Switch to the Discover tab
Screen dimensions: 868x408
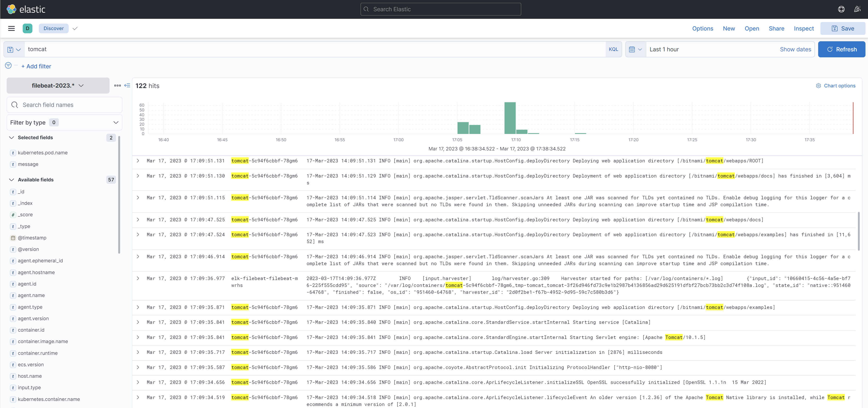tap(53, 28)
